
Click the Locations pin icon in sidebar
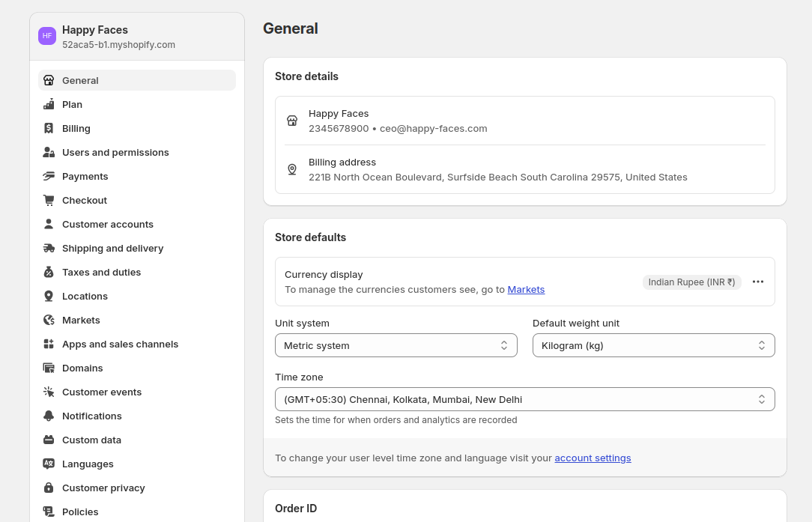tap(49, 296)
